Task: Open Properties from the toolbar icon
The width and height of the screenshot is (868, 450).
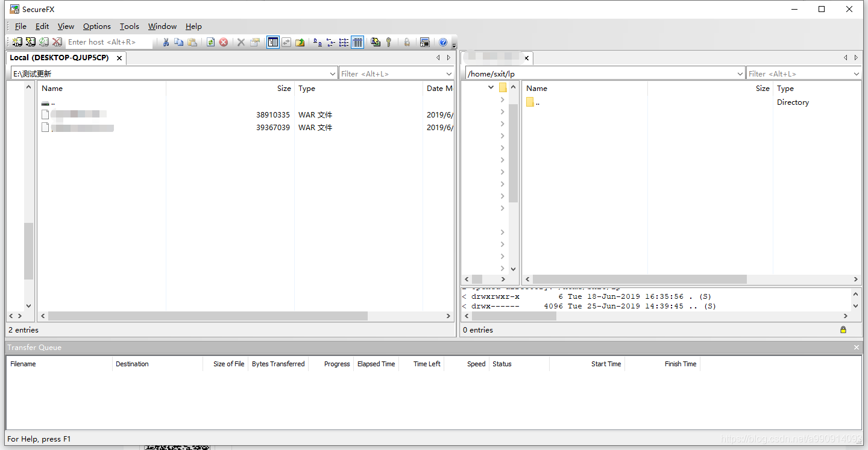Action: (x=255, y=42)
